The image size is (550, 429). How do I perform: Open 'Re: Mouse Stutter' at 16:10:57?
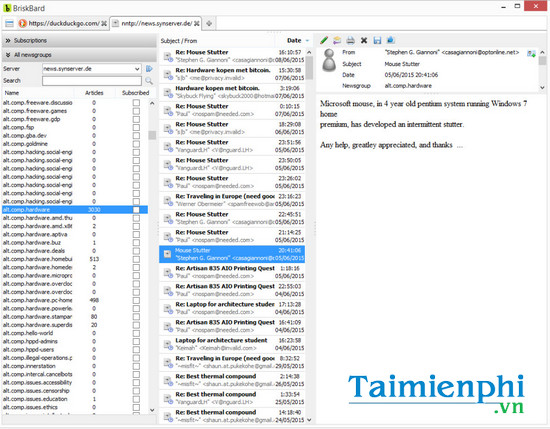(232, 56)
